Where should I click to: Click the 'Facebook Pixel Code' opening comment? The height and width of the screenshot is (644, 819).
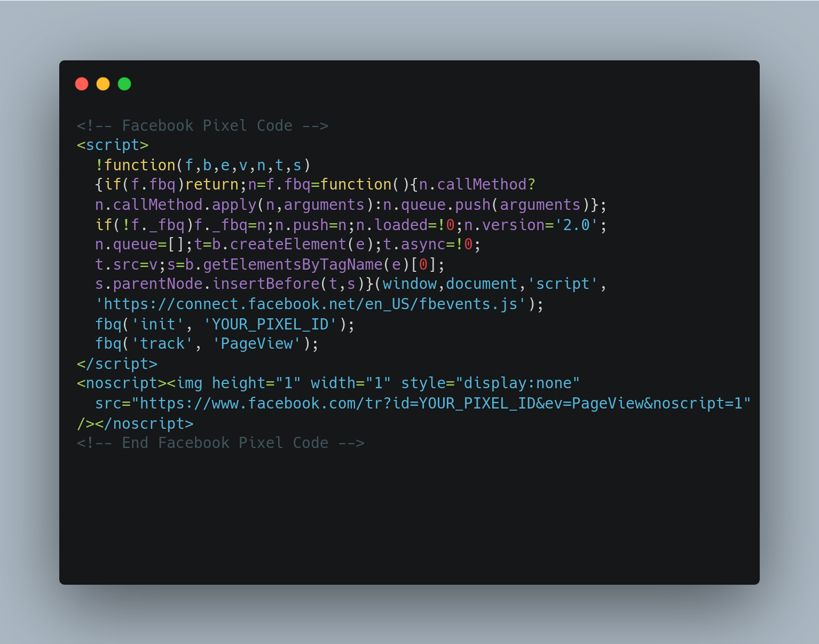(x=202, y=125)
